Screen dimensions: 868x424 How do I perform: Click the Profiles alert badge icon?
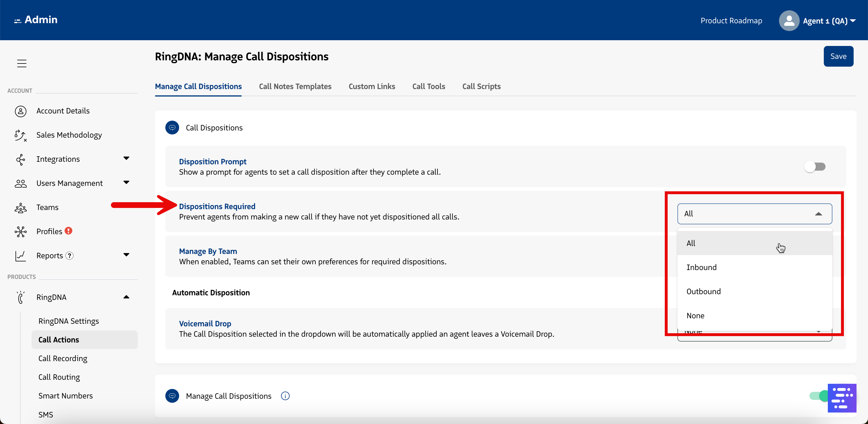[68, 231]
